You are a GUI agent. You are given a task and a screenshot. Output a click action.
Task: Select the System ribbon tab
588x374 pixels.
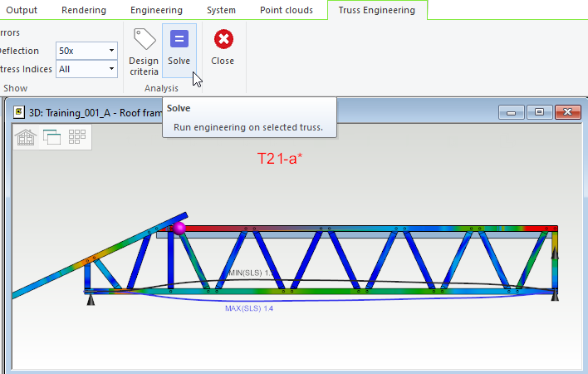click(221, 10)
